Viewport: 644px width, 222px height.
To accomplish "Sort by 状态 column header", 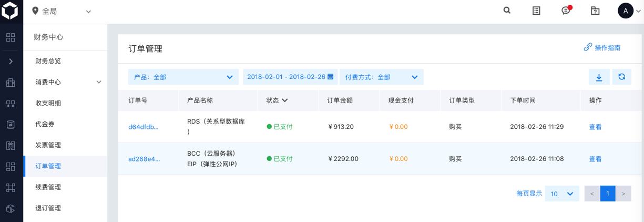I will [277, 100].
